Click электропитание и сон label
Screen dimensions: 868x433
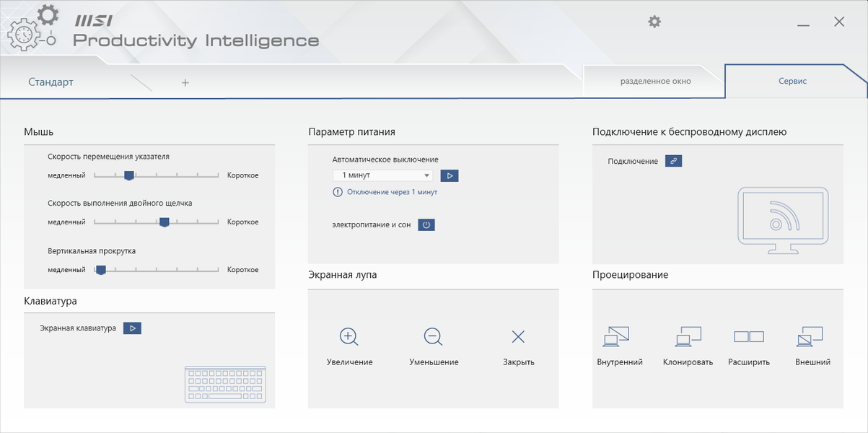372,225
